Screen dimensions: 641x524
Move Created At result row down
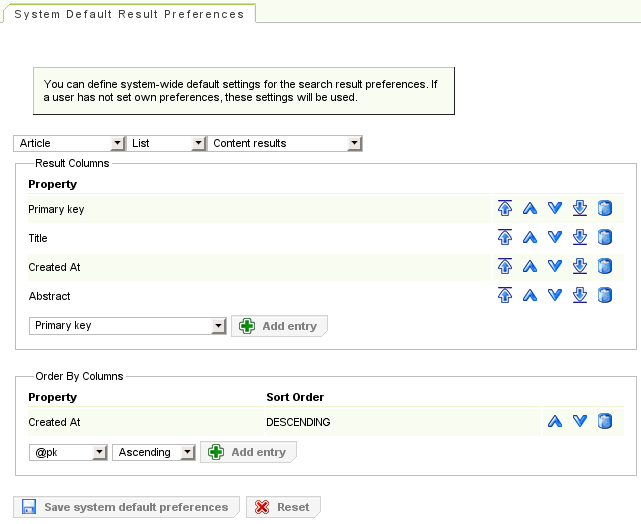(x=555, y=267)
